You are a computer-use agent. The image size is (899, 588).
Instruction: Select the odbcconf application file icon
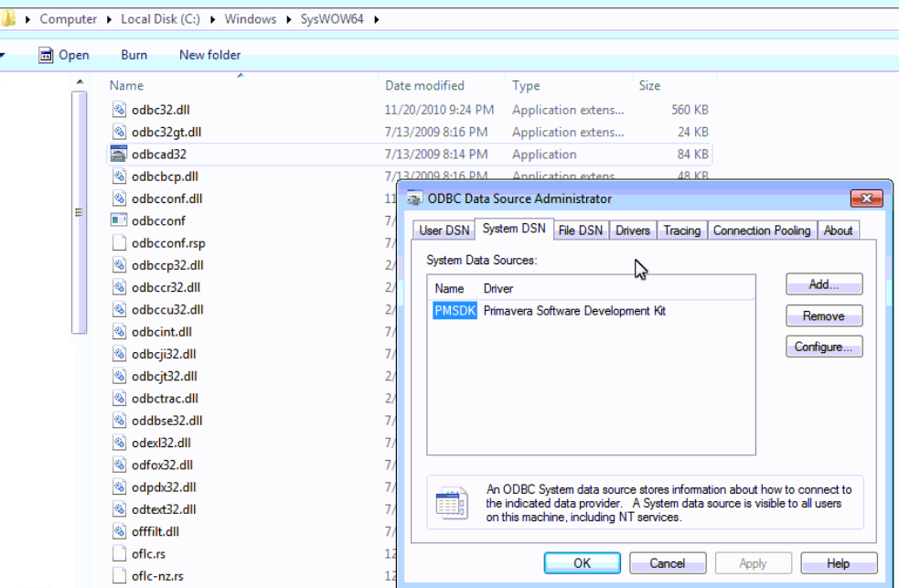tap(118, 220)
